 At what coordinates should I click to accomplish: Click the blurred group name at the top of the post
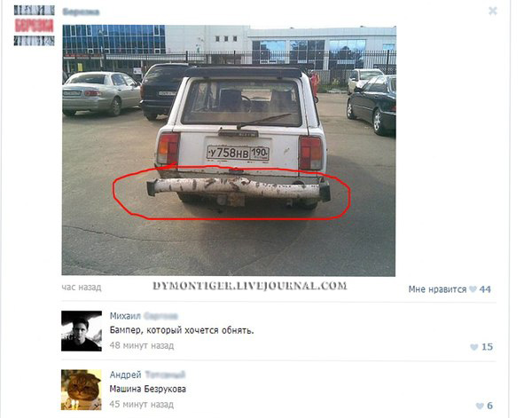click(x=81, y=12)
